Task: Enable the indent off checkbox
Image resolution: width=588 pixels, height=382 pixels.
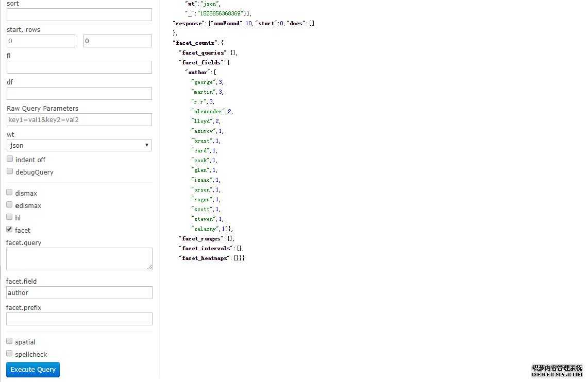Action: (x=10, y=159)
